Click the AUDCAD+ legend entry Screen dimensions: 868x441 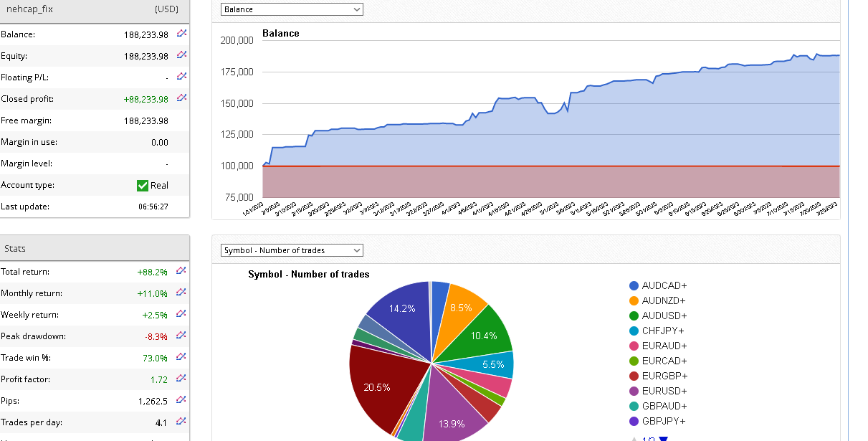click(664, 285)
